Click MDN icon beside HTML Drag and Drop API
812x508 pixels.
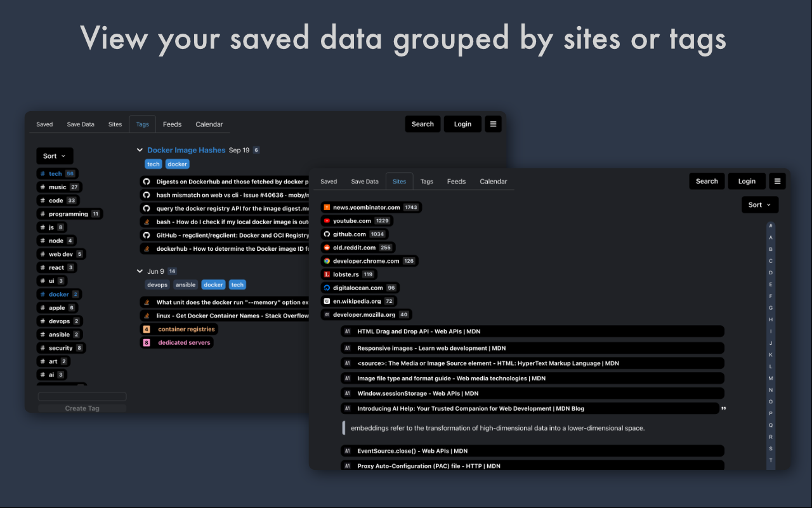[x=347, y=331]
